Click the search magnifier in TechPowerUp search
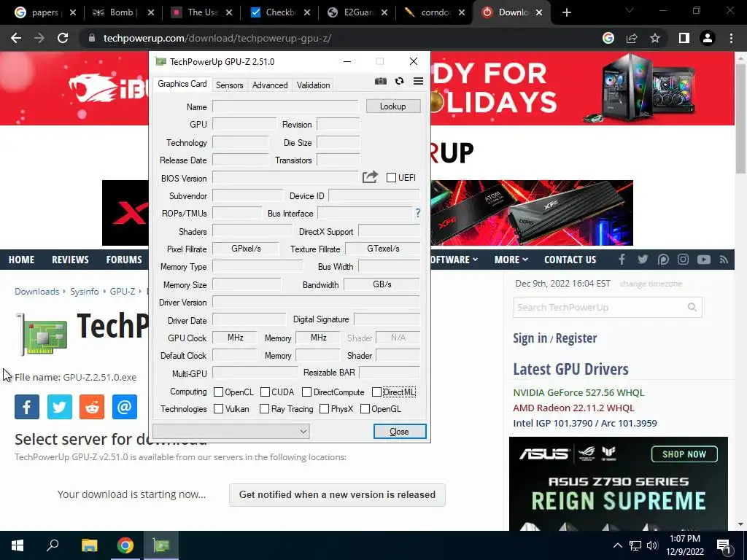Screen dimensions: 747x560 coord(692,307)
